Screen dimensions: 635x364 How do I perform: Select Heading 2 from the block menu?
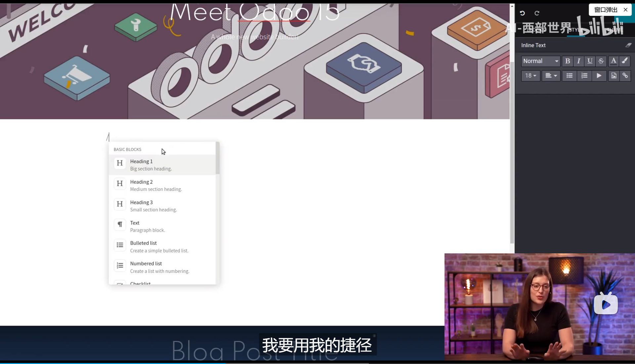pos(162,185)
